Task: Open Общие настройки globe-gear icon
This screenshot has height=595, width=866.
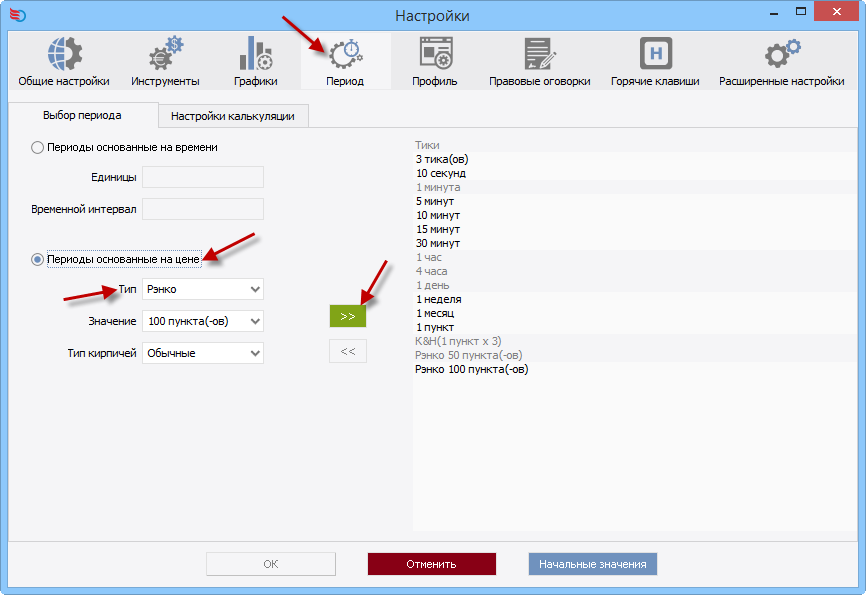Action: (x=64, y=54)
